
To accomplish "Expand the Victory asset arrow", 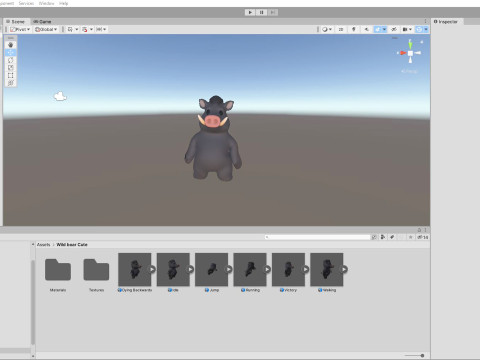I will point(306,269).
